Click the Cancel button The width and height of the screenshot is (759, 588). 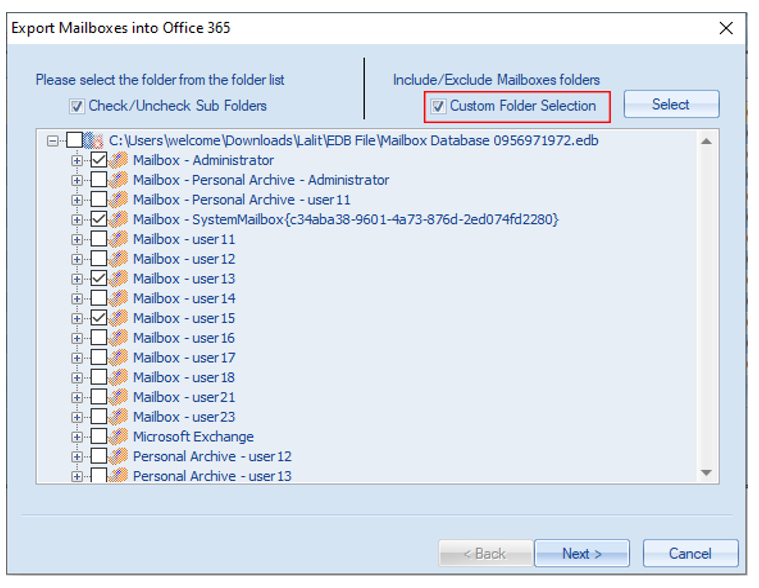click(x=690, y=553)
